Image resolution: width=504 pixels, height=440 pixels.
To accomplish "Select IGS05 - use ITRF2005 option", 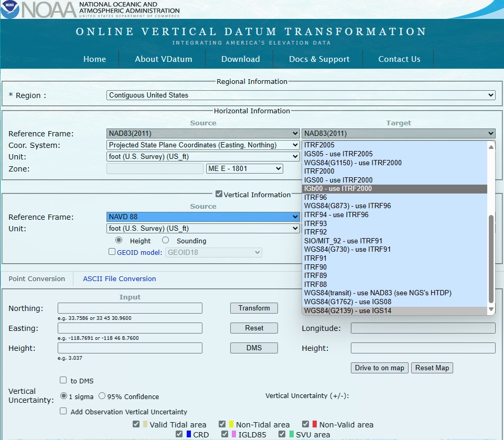I will coord(395,154).
